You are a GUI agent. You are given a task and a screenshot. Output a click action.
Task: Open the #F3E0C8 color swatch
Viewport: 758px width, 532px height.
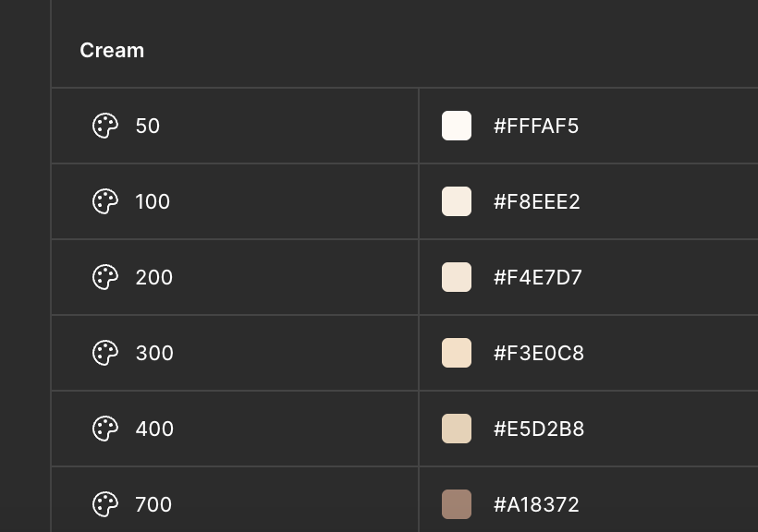click(x=457, y=353)
